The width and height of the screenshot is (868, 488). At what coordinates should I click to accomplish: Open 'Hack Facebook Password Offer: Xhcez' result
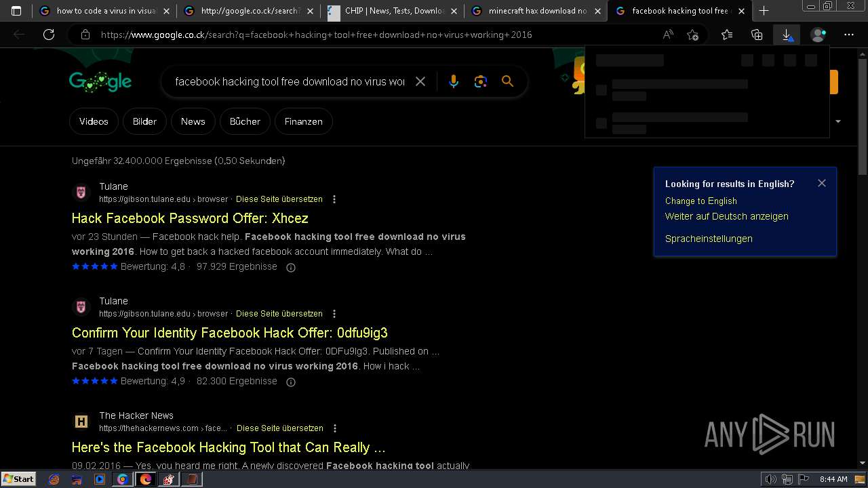[x=190, y=218]
